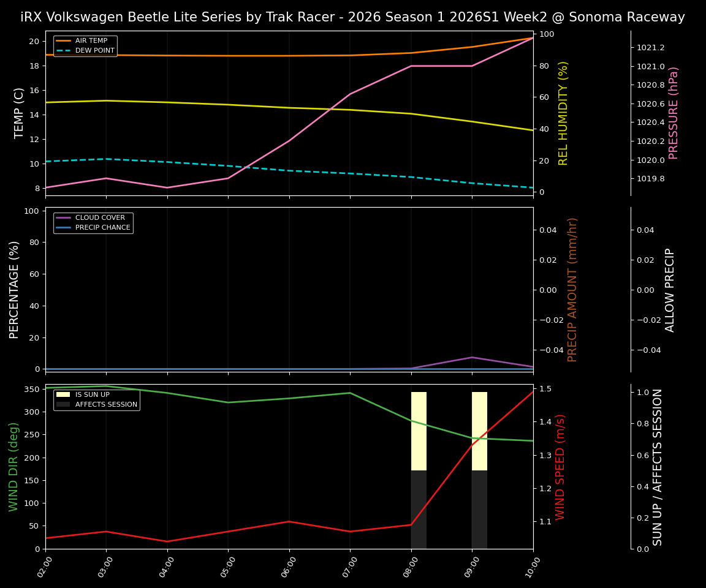Click the chart title mentioning Sonoma Raceway

tap(353, 17)
